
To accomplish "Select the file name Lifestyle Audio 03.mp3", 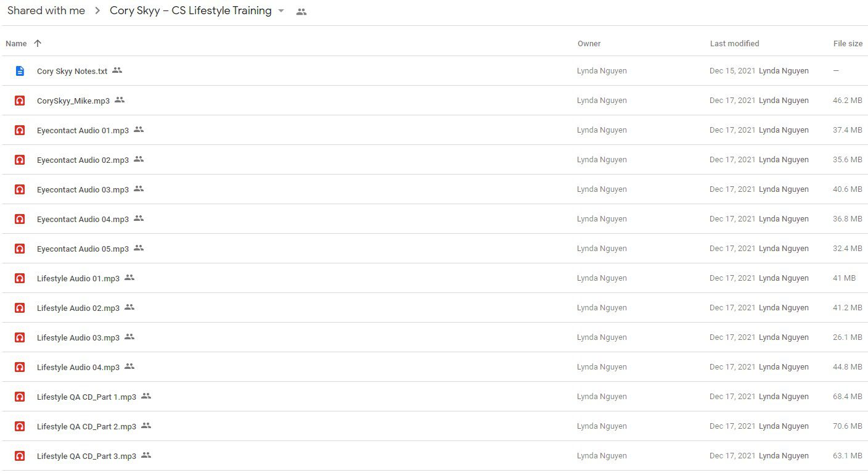I will click(x=78, y=337).
